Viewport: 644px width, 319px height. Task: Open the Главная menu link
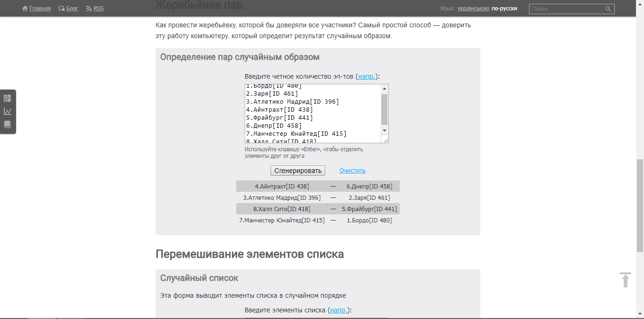(x=40, y=8)
